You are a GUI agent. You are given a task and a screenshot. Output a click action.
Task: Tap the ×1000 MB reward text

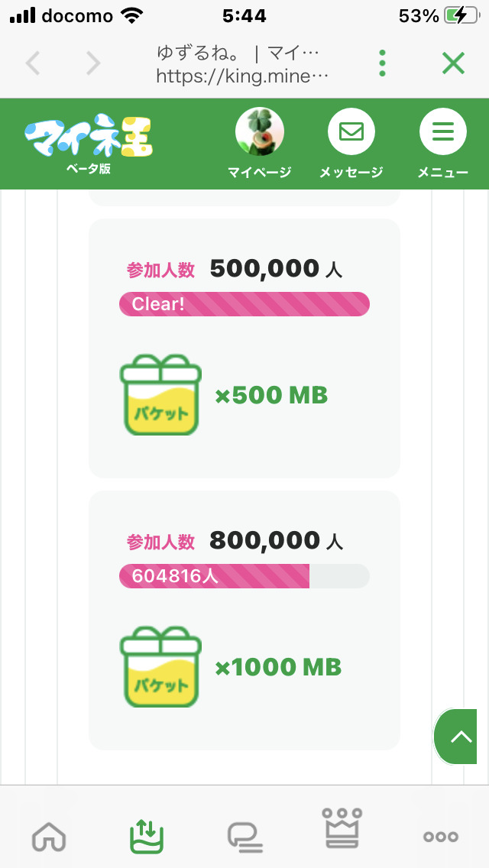click(278, 668)
